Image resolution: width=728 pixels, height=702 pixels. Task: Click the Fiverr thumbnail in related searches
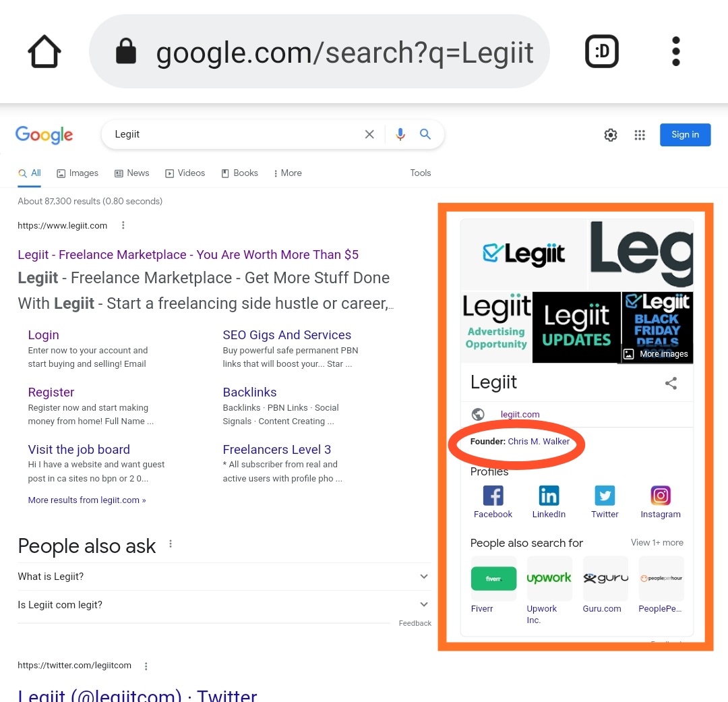pos(493,578)
